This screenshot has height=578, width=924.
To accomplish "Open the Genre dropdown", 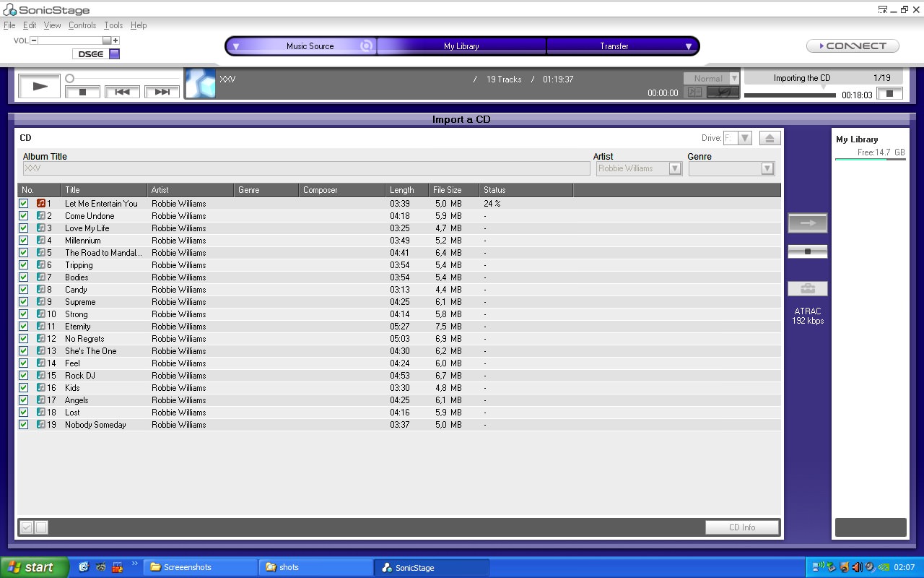I will (767, 168).
